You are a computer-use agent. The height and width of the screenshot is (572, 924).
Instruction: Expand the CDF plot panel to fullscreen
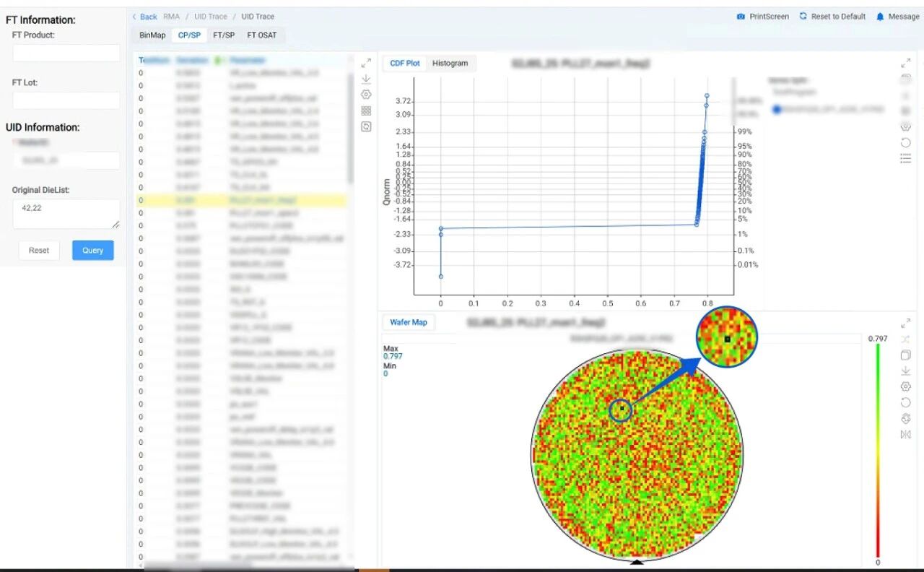point(906,64)
